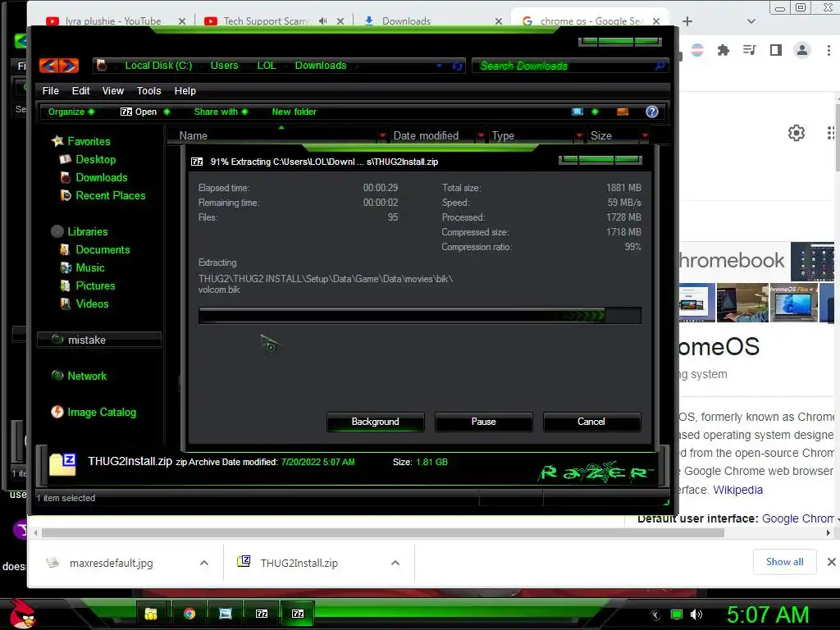Screen dimensions: 840x630
Task: Click the 7-Zip extraction progress bar
Action: (419, 316)
